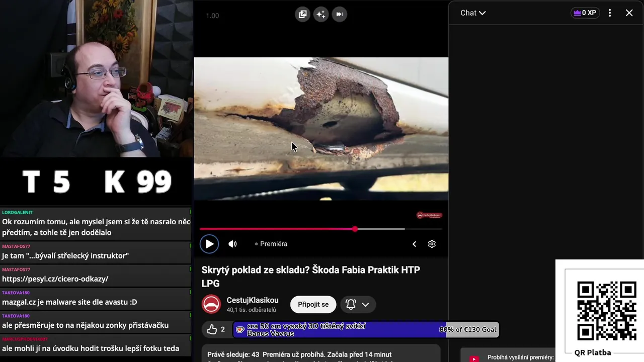Click the QR Platba code image
644x362 pixels.
click(607, 311)
